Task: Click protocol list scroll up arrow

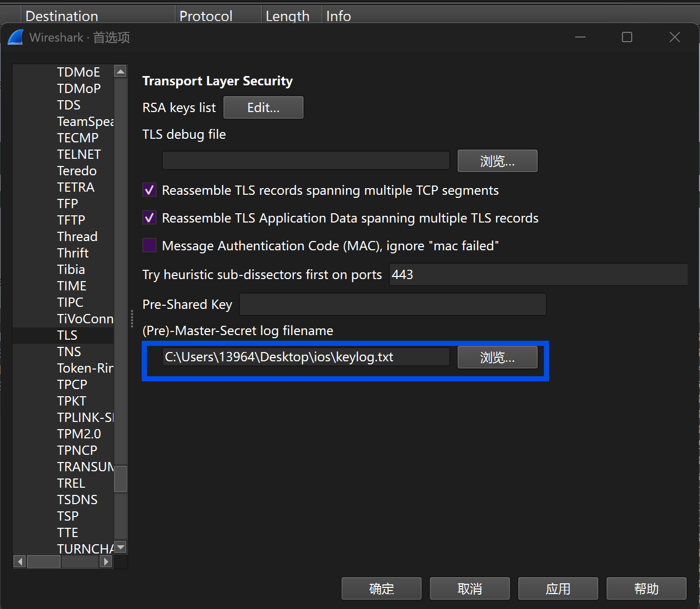Action: [121, 71]
